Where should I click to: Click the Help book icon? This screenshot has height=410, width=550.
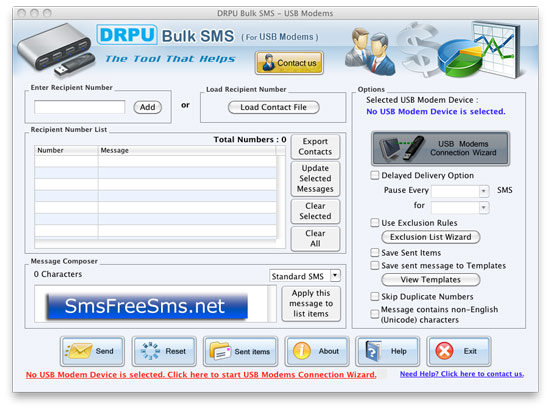click(373, 351)
